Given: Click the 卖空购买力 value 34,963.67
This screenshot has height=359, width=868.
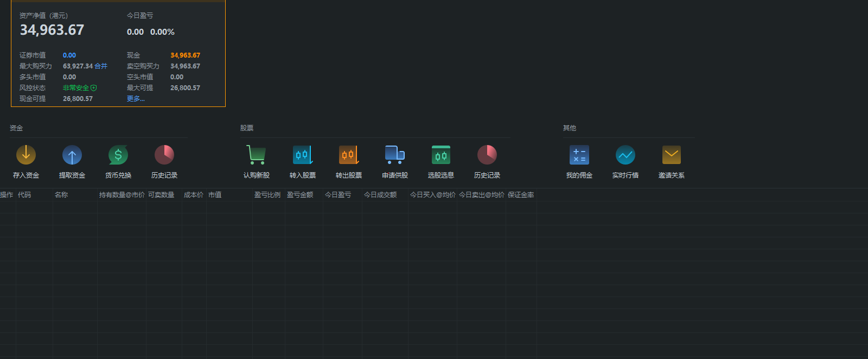Looking at the screenshot, I should point(185,66).
